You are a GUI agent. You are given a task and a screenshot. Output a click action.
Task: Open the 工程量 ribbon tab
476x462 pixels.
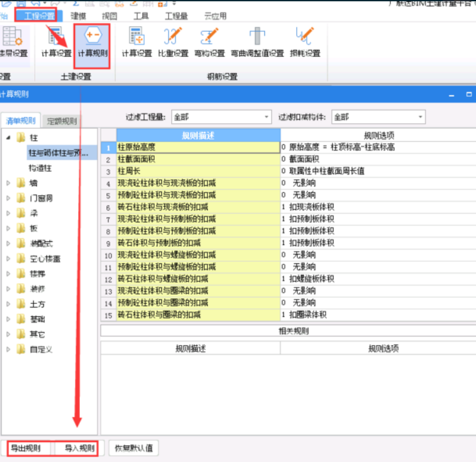[x=176, y=16]
